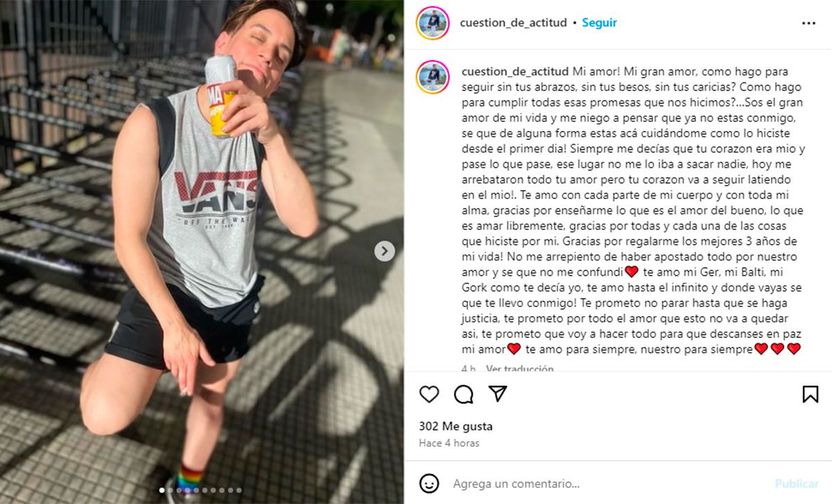
Task: Advance to next photo with arrow button
Action: pyautogui.click(x=385, y=251)
